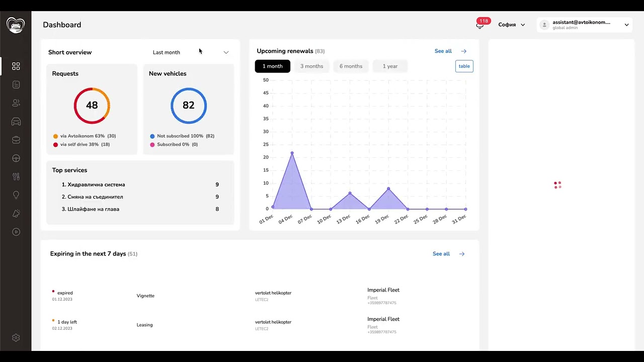Click the 04 Dec peak data point
The height and width of the screenshot is (362, 644).
[292, 153]
